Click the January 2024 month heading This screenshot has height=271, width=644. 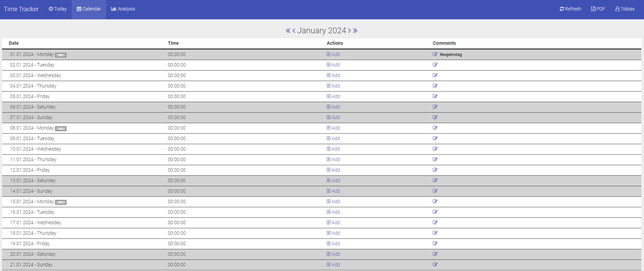click(x=321, y=31)
